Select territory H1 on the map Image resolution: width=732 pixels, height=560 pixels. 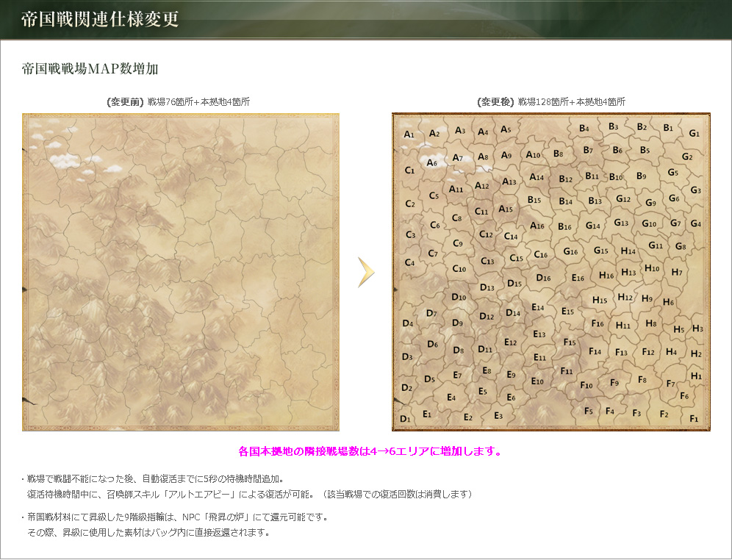696,376
